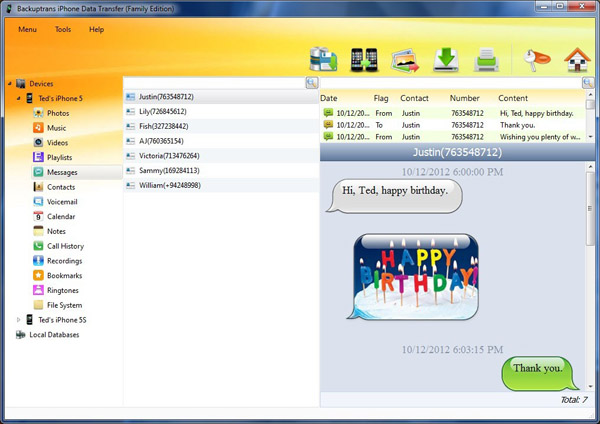The height and width of the screenshot is (424, 600).
Task: Collapse the Ted's iPhone 5 node
Action: click(18, 98)
